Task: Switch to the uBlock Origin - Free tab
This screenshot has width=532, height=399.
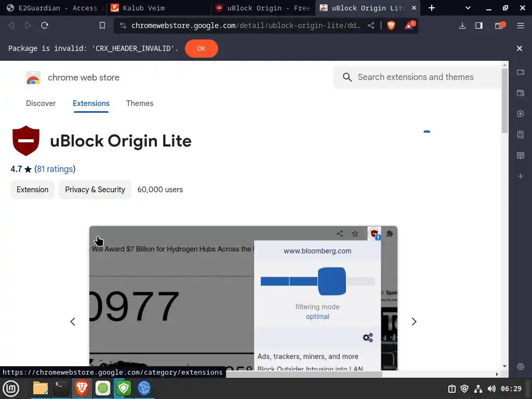Action: [x=263, y=8]
